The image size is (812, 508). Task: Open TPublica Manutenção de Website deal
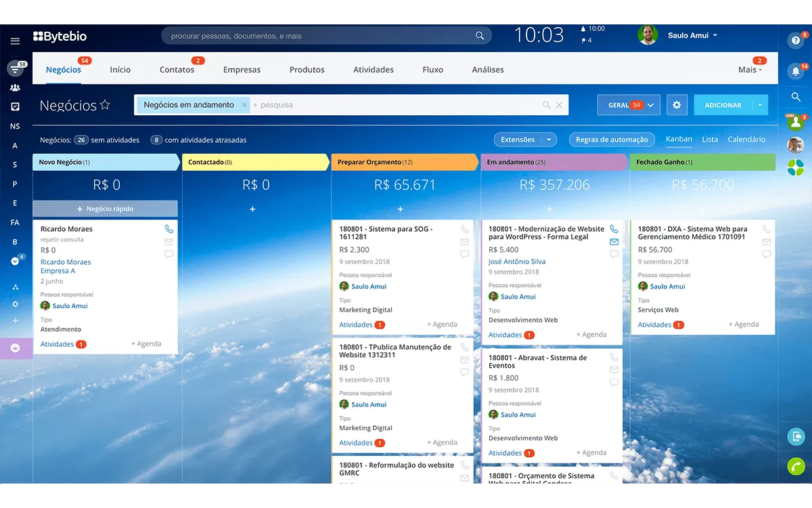point(395,351)
